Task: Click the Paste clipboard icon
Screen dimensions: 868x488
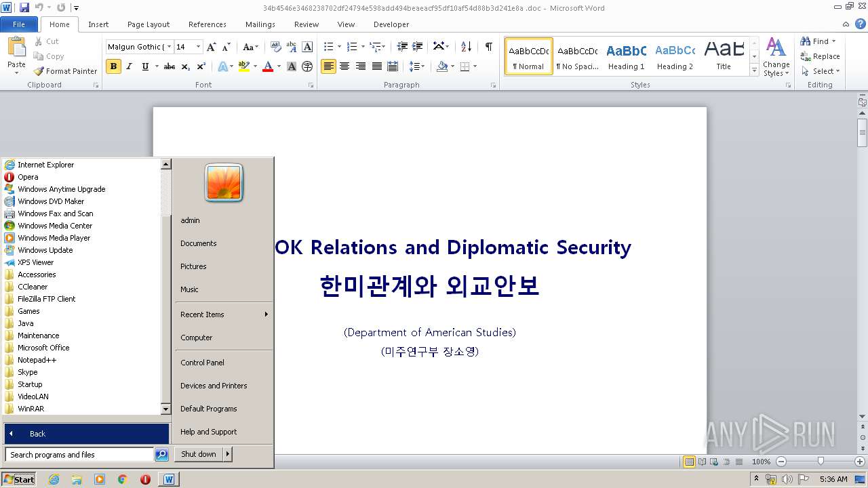Action: coord(16,47)
